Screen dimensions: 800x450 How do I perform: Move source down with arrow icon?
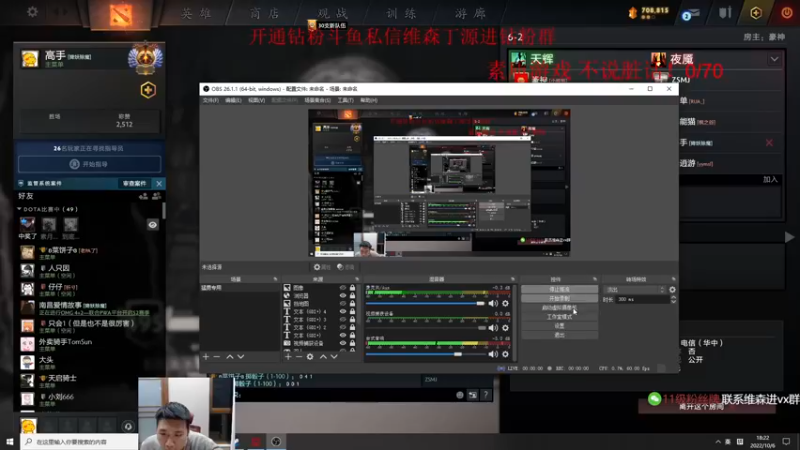coord(334,357)
